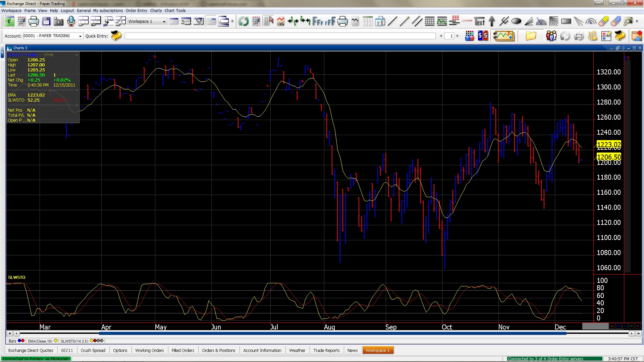Switch to Exchange Direct Quotes tab
644x362 pixels.
pos(31,350)
